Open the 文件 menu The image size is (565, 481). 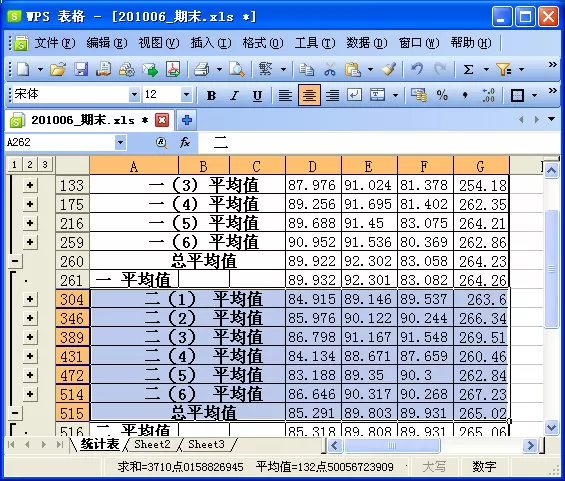(55, 43)
